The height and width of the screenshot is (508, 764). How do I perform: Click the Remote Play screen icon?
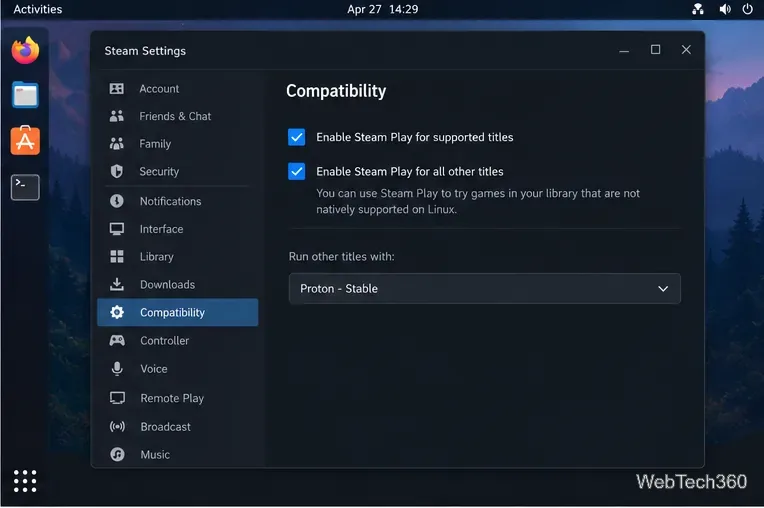117,398
